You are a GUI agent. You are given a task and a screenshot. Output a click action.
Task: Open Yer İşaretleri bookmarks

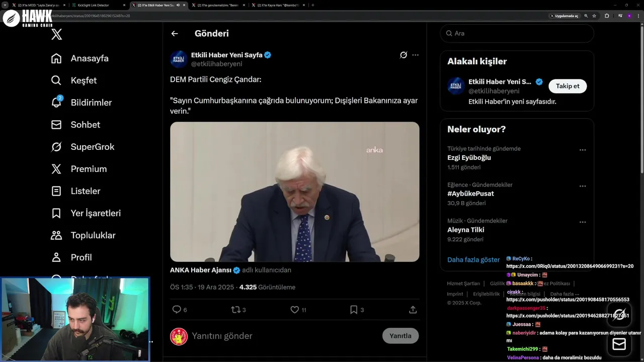(86, 213)
